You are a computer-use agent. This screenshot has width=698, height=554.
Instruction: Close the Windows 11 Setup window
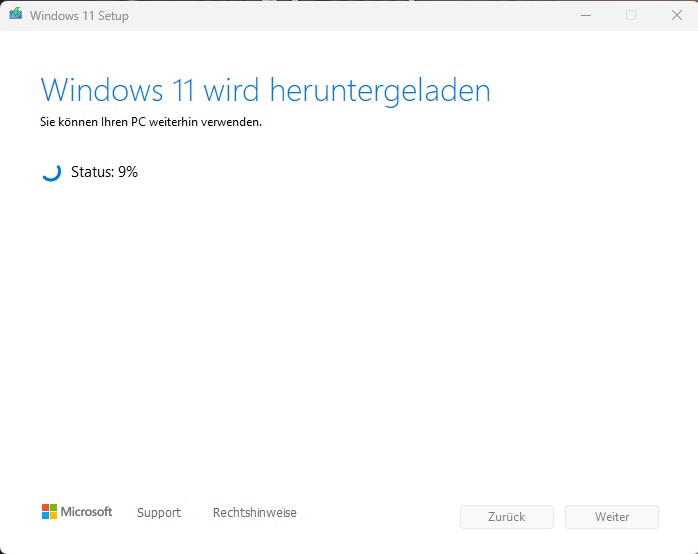click(x=677, y=15)
